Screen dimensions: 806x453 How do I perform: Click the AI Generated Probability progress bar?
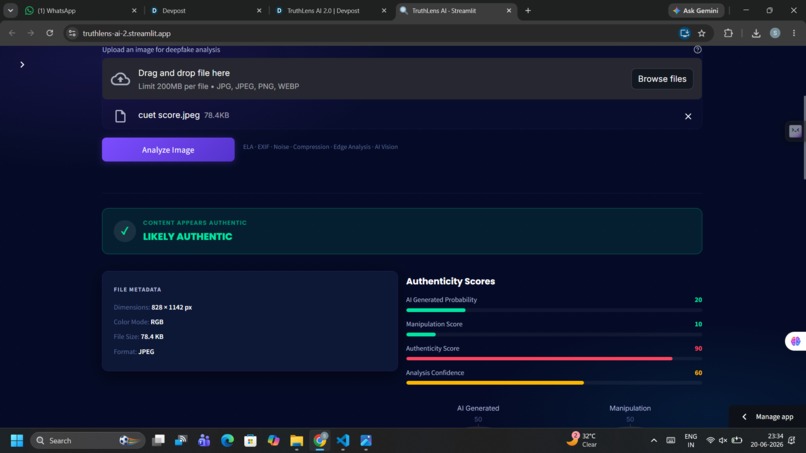pyautogui.click(x=554, y=310)
